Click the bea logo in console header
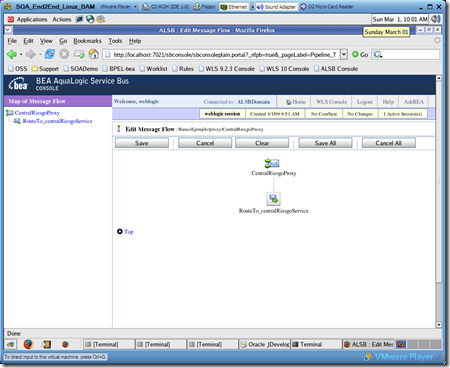The image size is (450, 368). point(18,84)
